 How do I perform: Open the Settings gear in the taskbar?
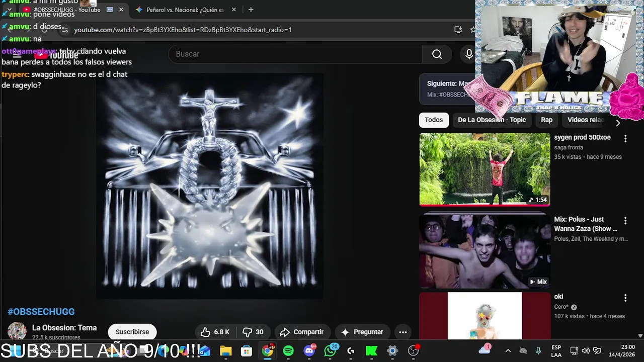click(392, 351)
